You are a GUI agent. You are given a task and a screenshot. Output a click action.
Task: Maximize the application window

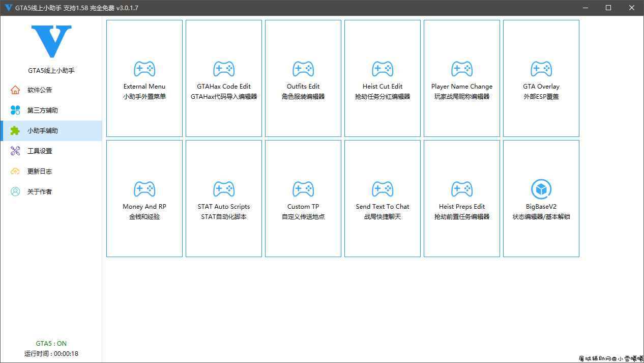(x=608, y=8)
